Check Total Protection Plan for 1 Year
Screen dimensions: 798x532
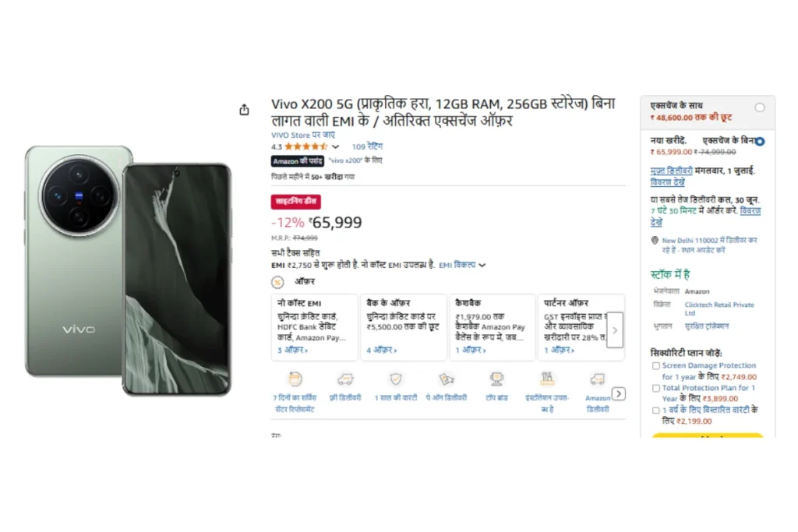click(656, 388)
